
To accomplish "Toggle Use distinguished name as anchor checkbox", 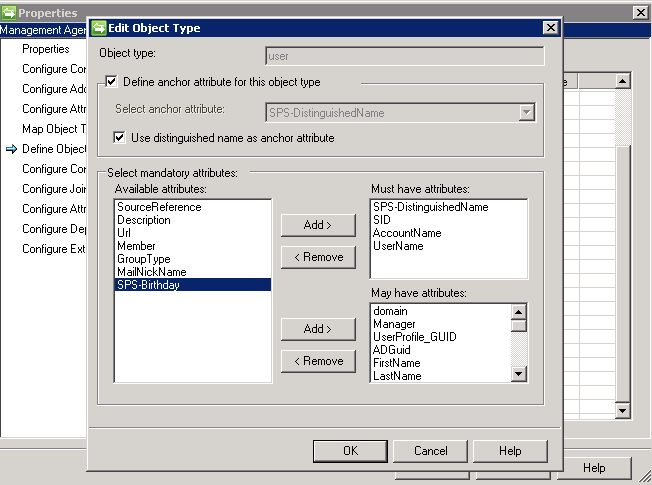I will coord(119,137).
